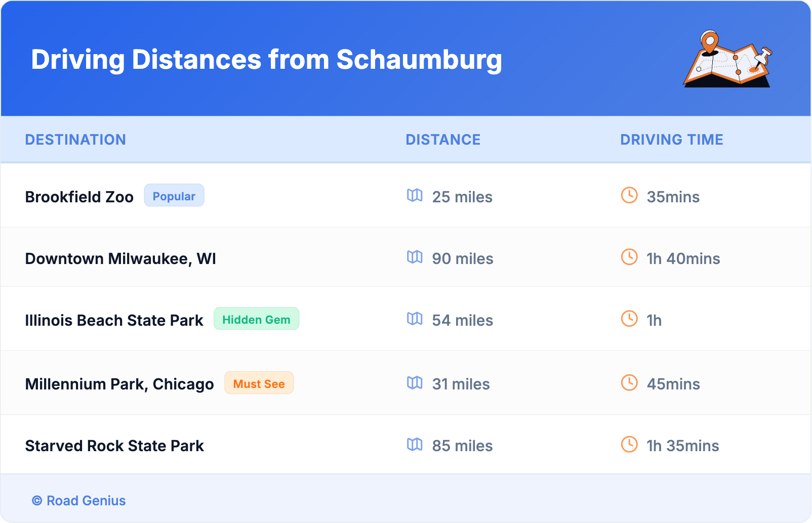Click the Destination column header
Screen dimensions: 812x523
tap(75, 140)
